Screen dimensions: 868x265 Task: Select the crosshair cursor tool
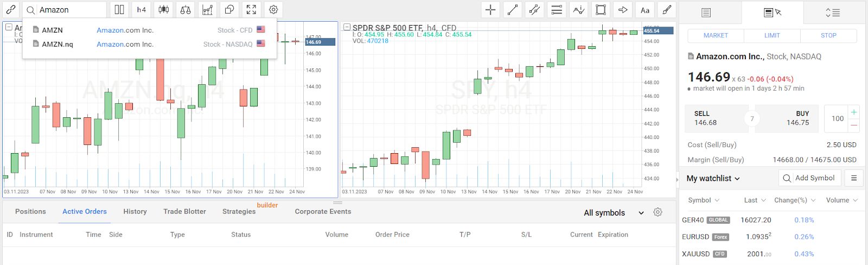click(490, 10)
